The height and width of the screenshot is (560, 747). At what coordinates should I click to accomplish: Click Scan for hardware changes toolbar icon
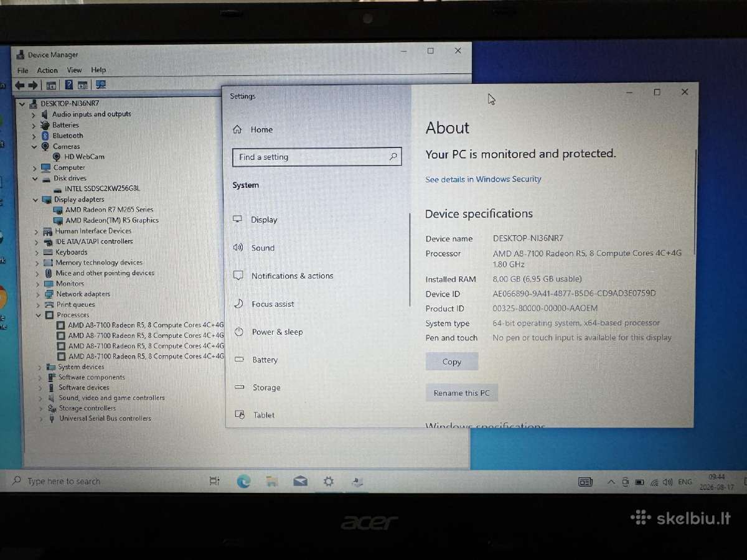click(x=100, y=85)
